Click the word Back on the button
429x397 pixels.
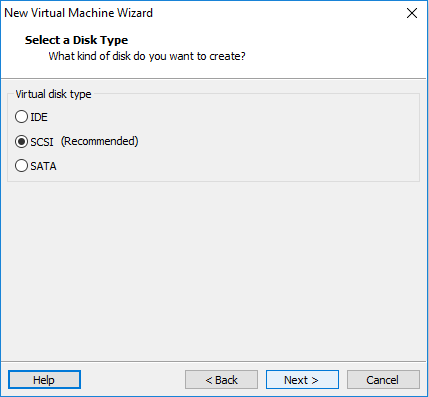[x=226, y=380]
